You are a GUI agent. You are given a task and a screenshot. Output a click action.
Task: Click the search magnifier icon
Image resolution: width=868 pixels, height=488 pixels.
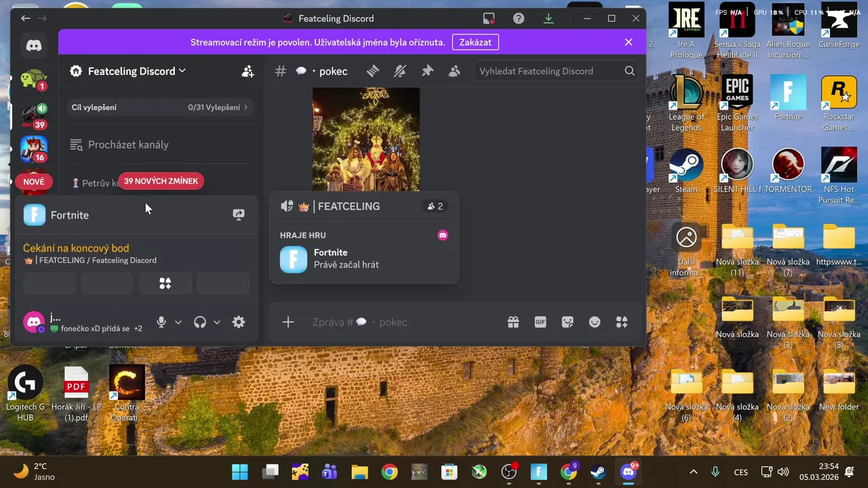629,70
